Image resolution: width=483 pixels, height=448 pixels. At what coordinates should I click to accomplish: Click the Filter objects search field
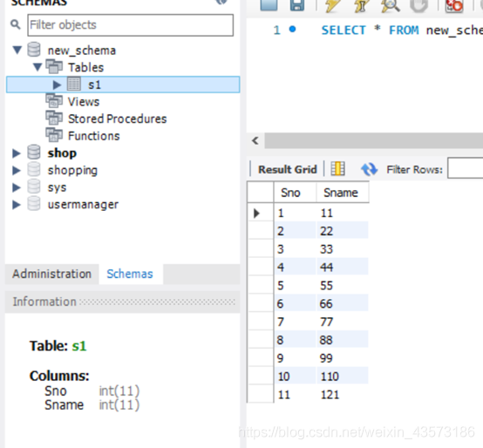tap(130, 25)
